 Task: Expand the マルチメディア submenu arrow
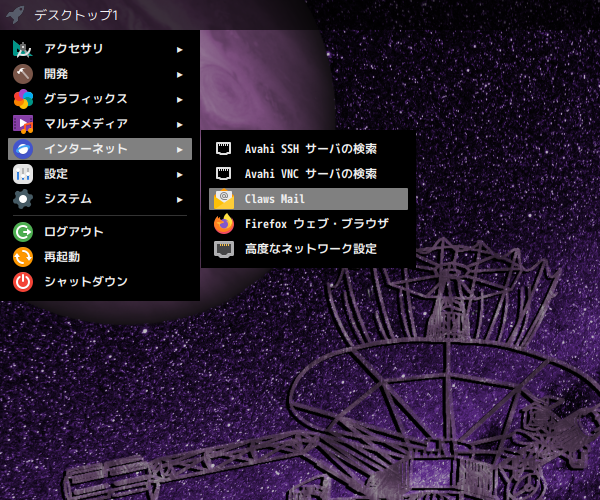pos(179,125)
